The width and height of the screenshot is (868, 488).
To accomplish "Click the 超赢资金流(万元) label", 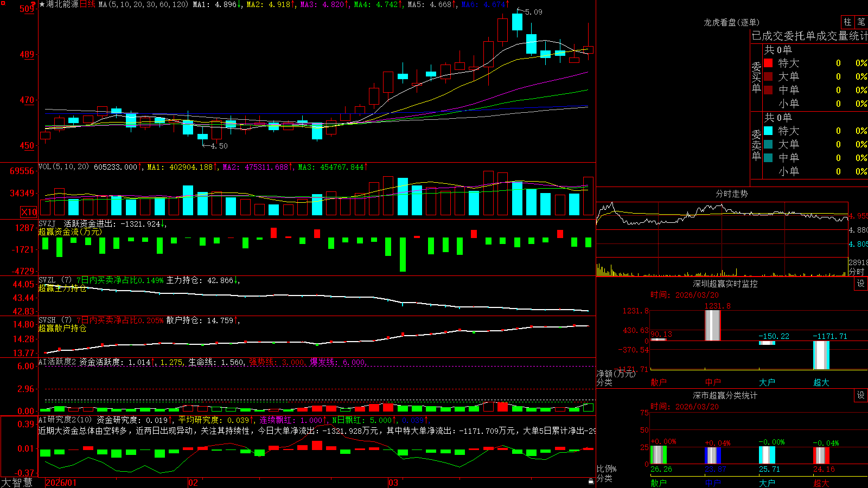I will 70,232.
